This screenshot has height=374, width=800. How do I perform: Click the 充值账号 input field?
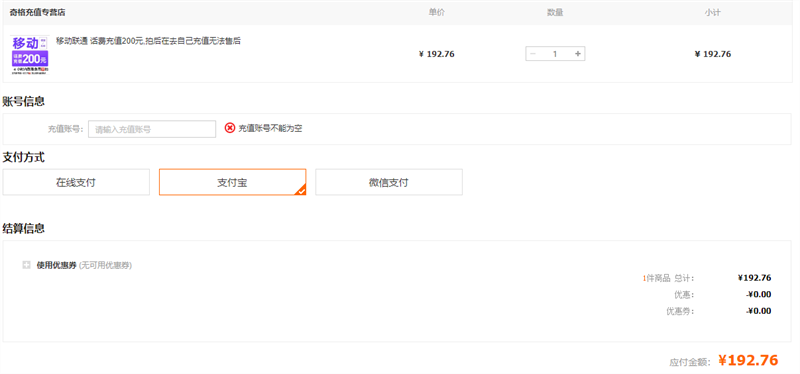tap(152, 129)
